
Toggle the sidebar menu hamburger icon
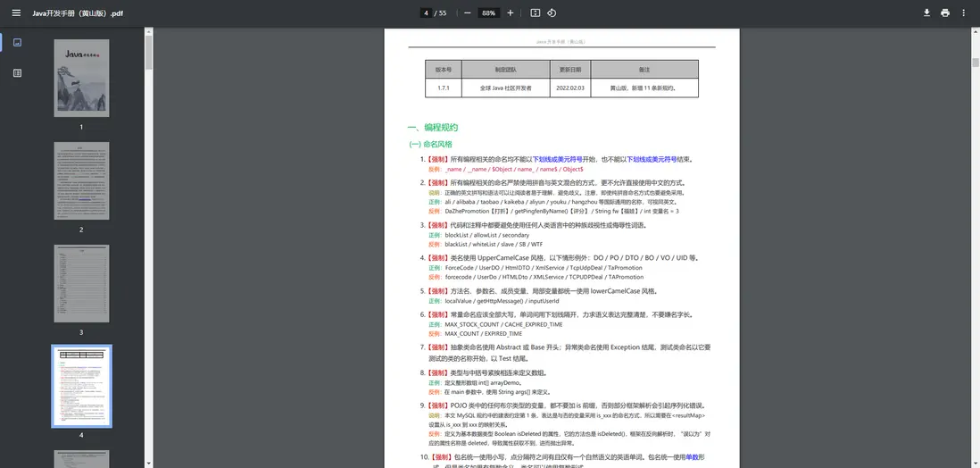(16, 13)
